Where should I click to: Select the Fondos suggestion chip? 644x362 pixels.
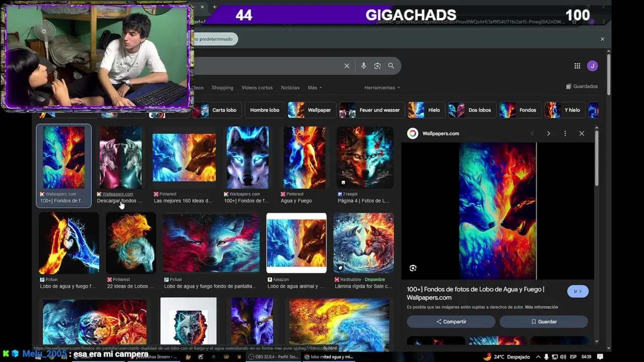click(x=520, y=110)
